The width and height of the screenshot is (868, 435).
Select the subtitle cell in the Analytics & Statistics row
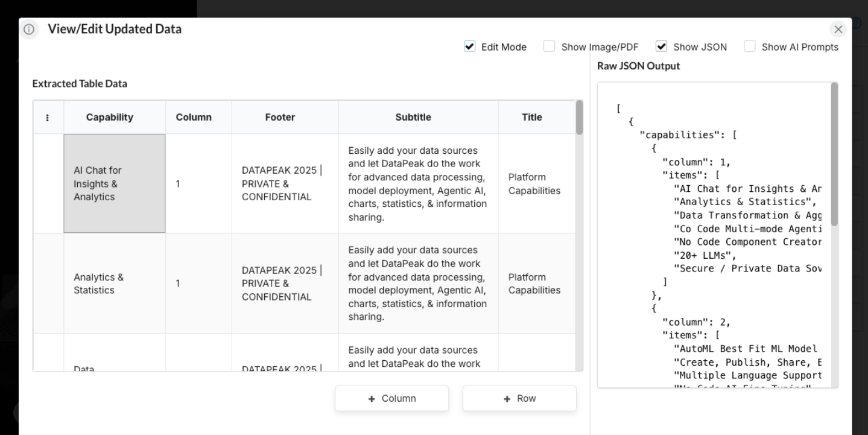418,284
